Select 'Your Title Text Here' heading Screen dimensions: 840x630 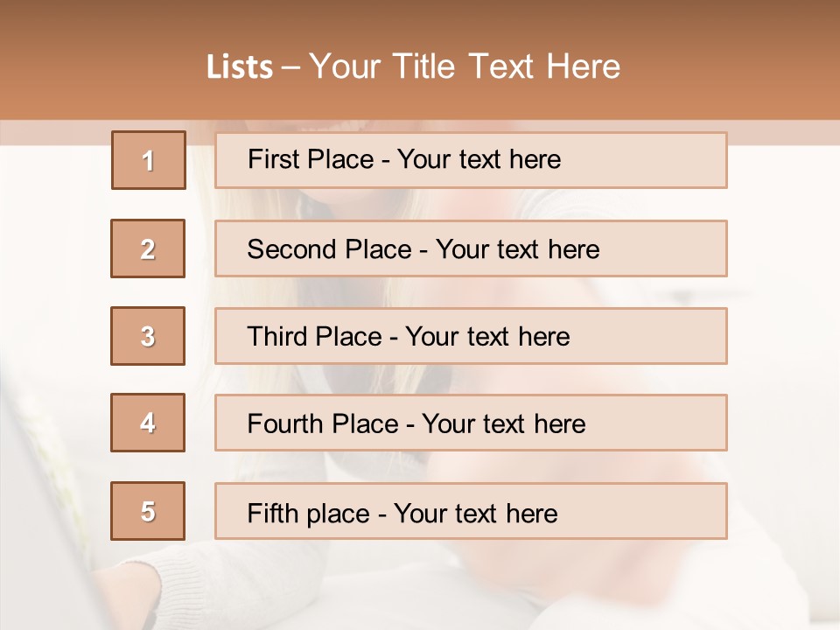pos(465,66)
